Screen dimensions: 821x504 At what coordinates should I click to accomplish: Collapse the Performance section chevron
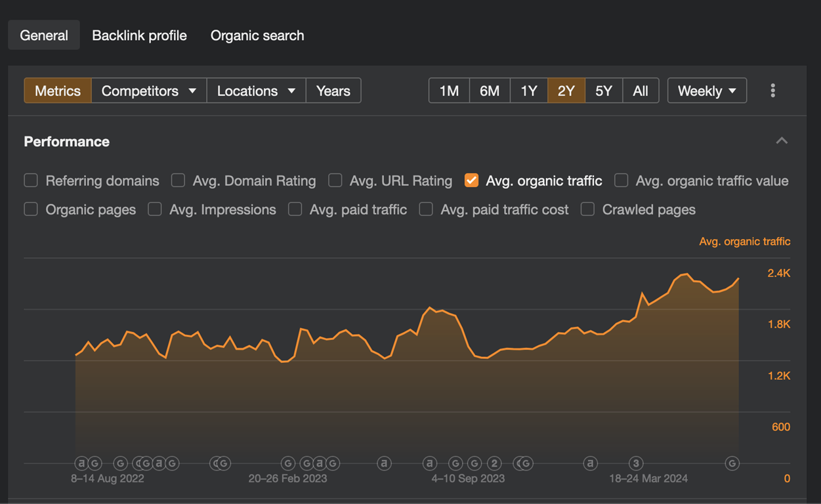pos(782,141)
